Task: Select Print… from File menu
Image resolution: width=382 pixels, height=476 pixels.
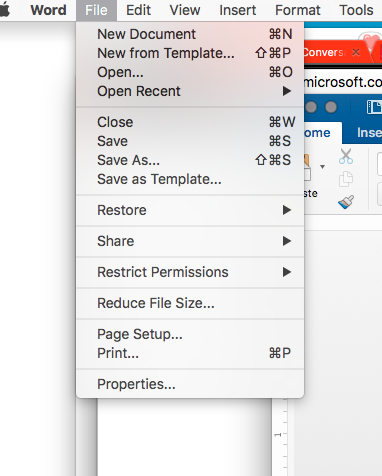Action: [x=190, y=353]
